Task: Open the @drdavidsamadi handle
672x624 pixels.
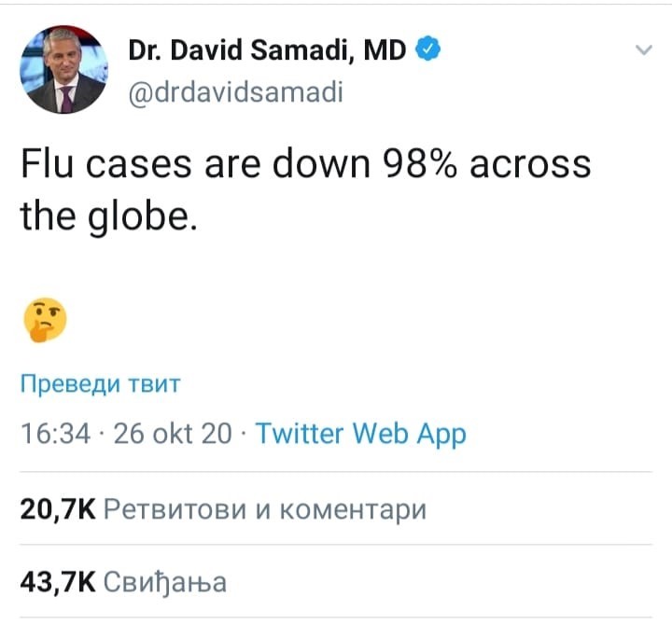Action: 236,92
